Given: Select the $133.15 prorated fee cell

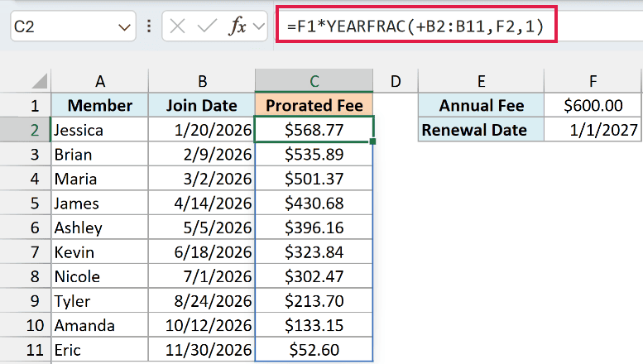Looking at the screenshot, I should [314, 325].
